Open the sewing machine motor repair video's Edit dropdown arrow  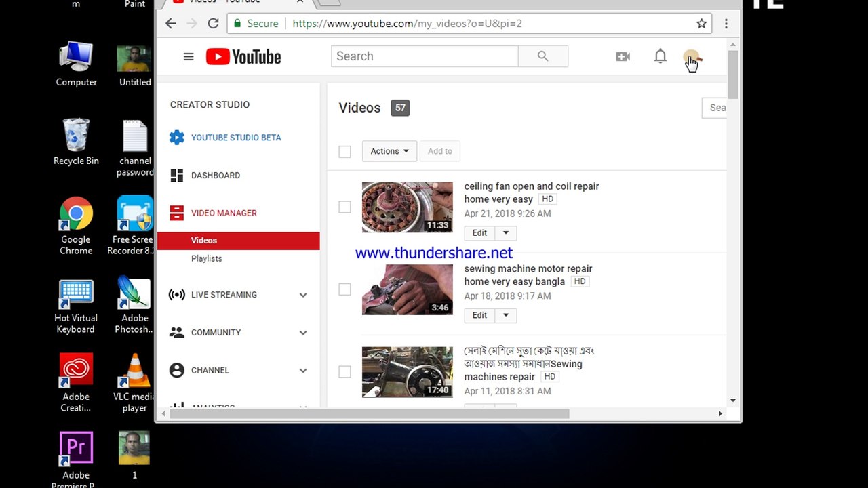pyautogui.click(x=506, y=315)
